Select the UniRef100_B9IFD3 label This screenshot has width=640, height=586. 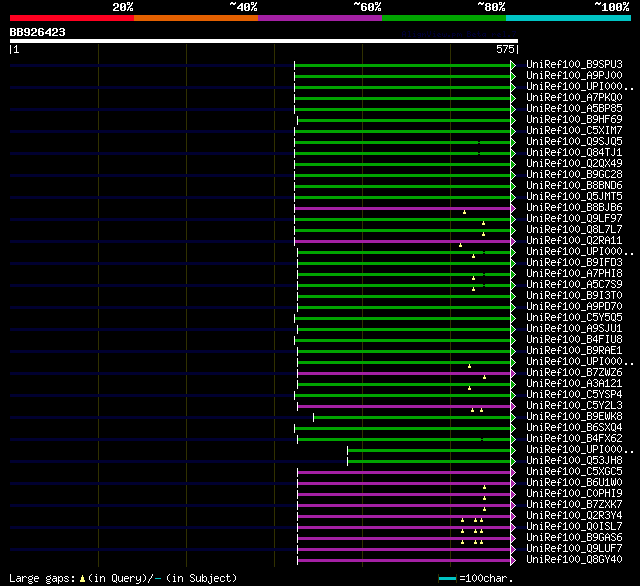click(574, 263)
